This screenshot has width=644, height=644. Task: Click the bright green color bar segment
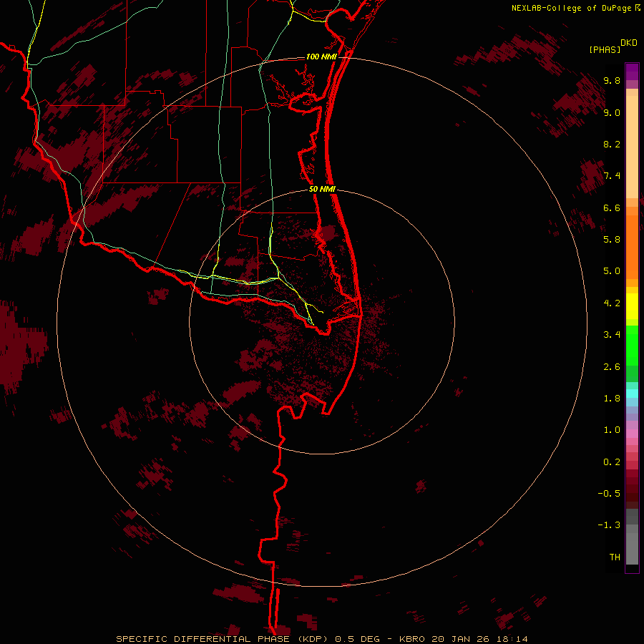point(632,346)
